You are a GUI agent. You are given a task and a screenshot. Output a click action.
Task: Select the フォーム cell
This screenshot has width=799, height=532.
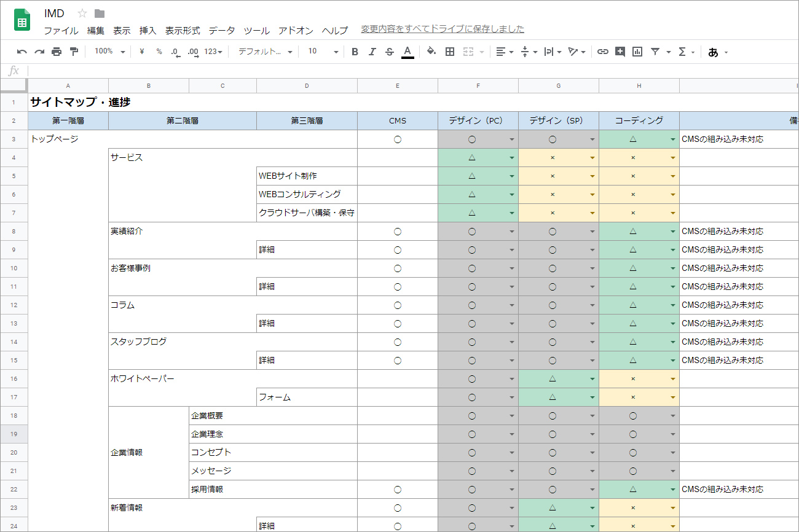coord(307,397)
